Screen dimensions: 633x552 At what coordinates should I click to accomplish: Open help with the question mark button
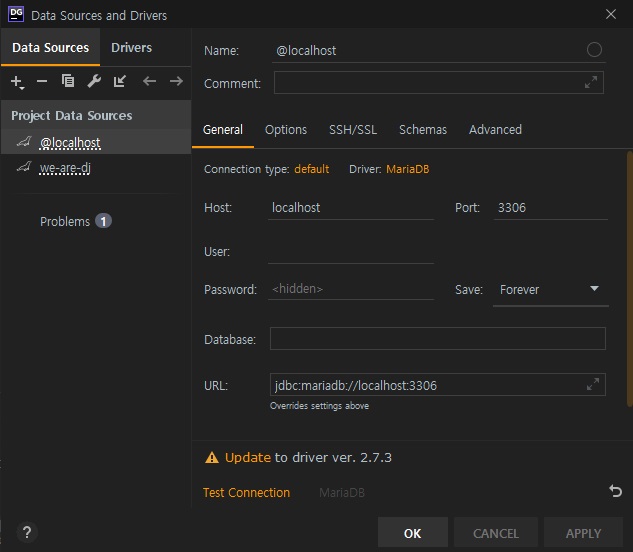pyautogui.click(x=27, y=532)
